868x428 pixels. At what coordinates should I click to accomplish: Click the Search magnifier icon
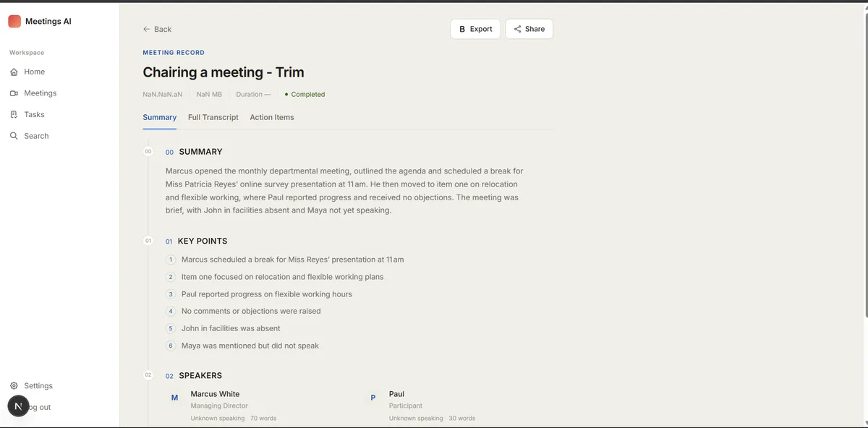14,136
